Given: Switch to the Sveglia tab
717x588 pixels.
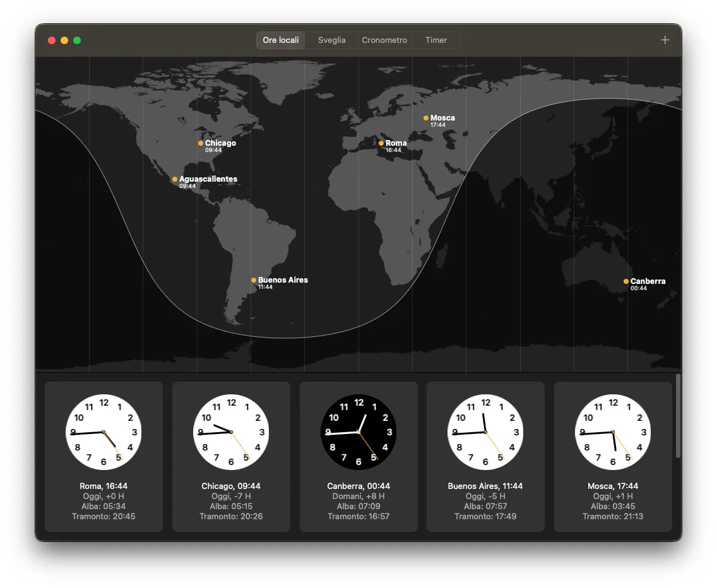Looking at the screenshot, I should click(x=331, y=40).
